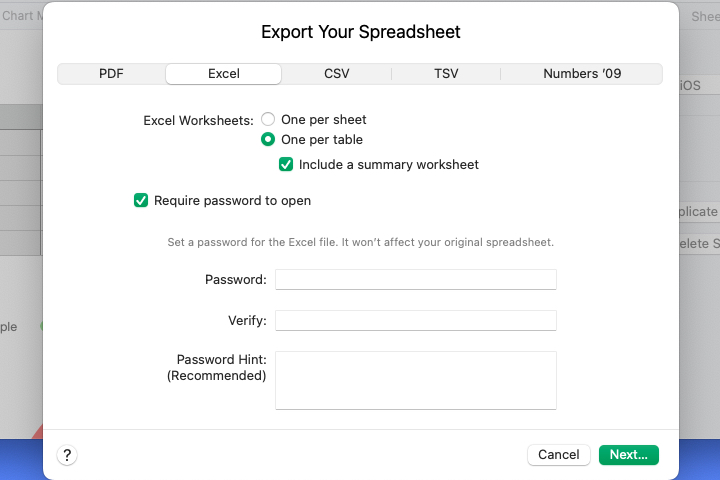Switch to the TSV tab

point(445,74)
